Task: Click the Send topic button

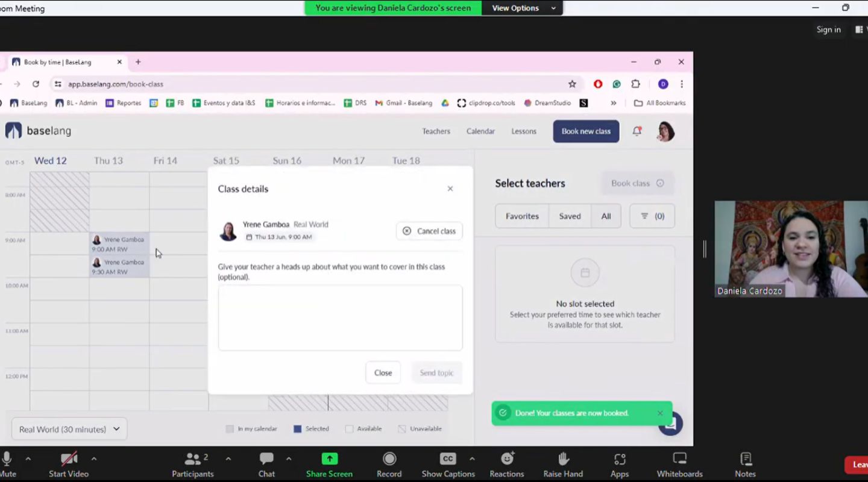Action: click(x=436, y=373)
